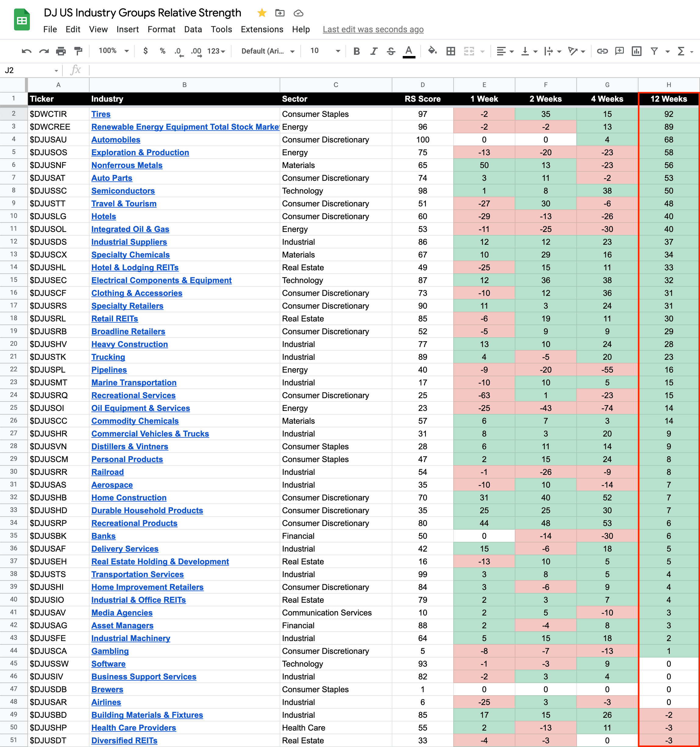Viewport: 700px width, 747px height.
Task: Open the zoom level dropdown
Action: pyautogui.click(x=113, y=51)
